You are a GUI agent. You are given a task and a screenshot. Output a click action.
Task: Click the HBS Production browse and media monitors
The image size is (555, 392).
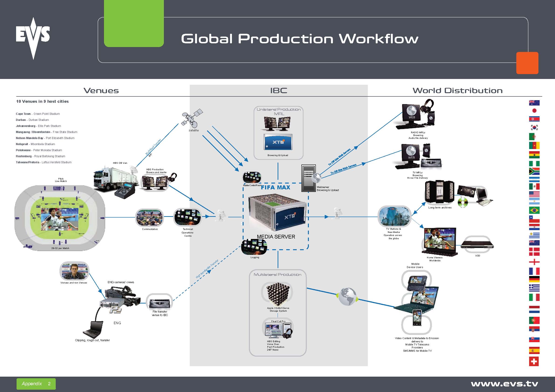pyautogui.click(x=155, y=183)
